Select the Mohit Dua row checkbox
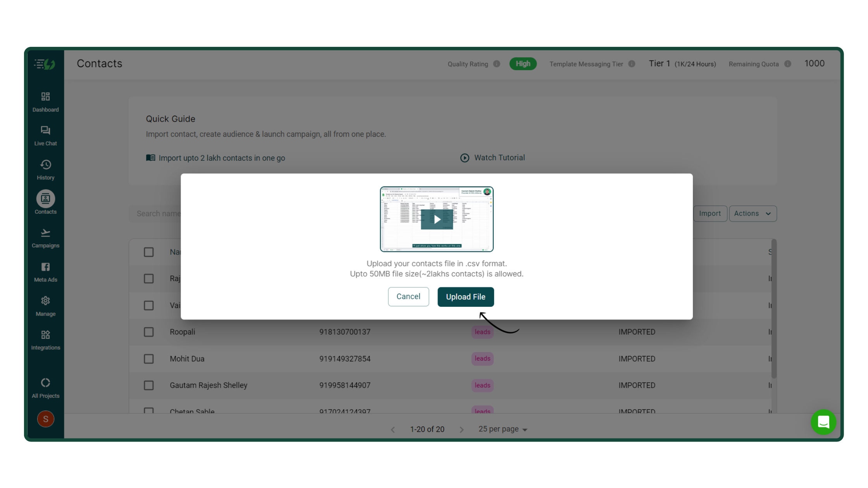This screenshot has height=488, width=868. coord(149,359)
